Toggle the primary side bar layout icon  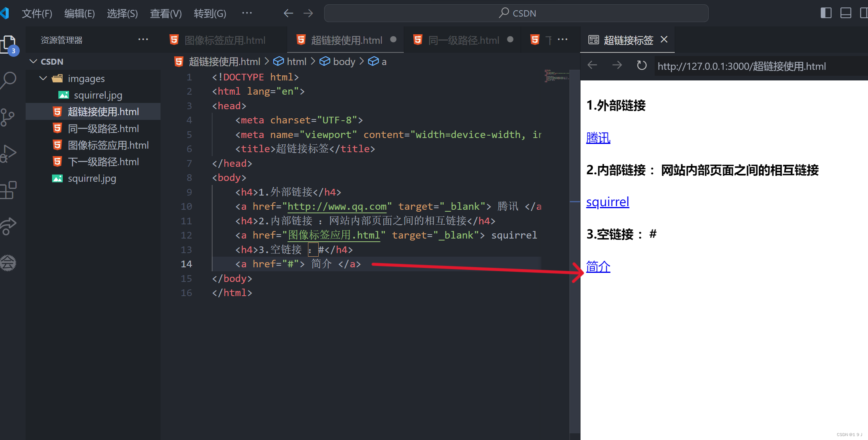[826, 13]
